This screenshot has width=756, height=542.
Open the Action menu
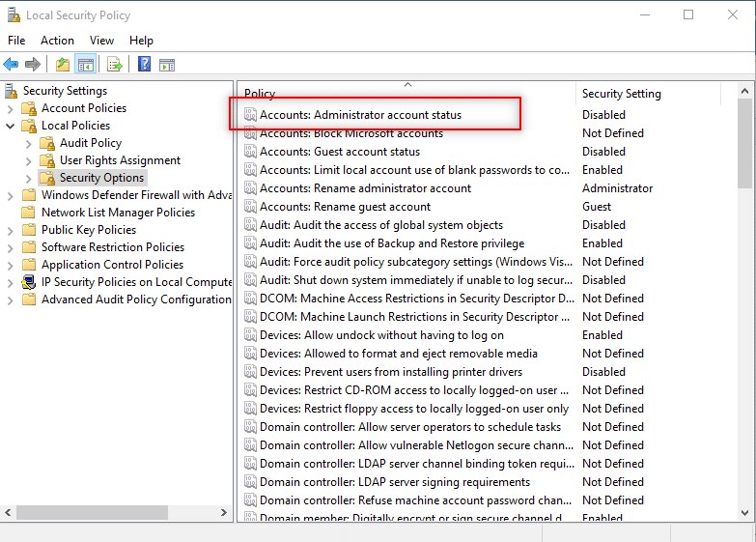(57, 41)
